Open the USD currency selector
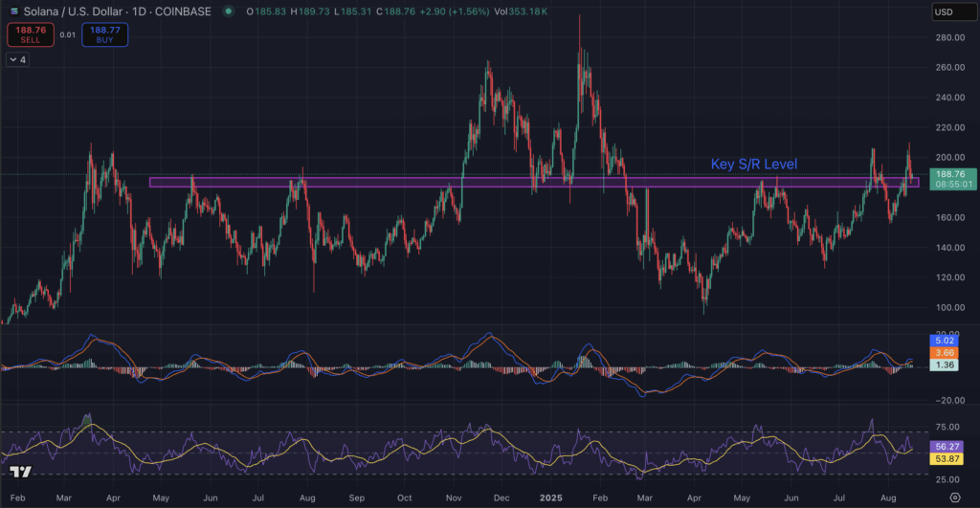This screenshot has height=508, width=980. [954, 11]
